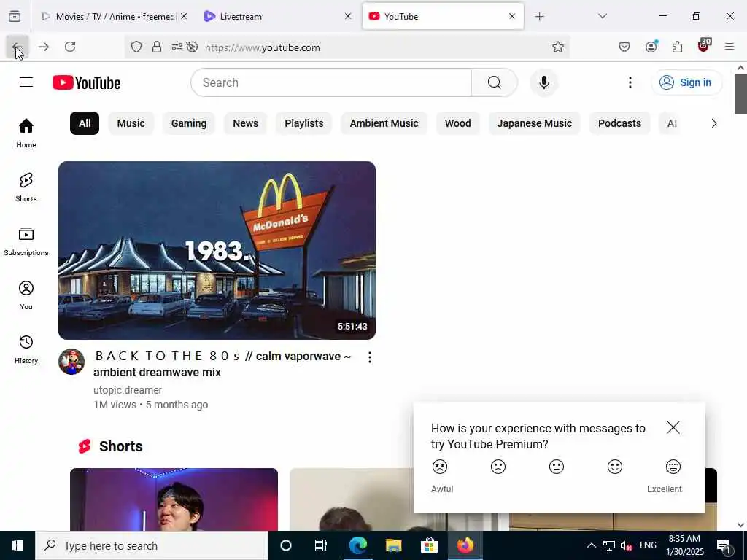Select the Japanese Music chip
Viewport: 747px width, 560px height.
535,123
